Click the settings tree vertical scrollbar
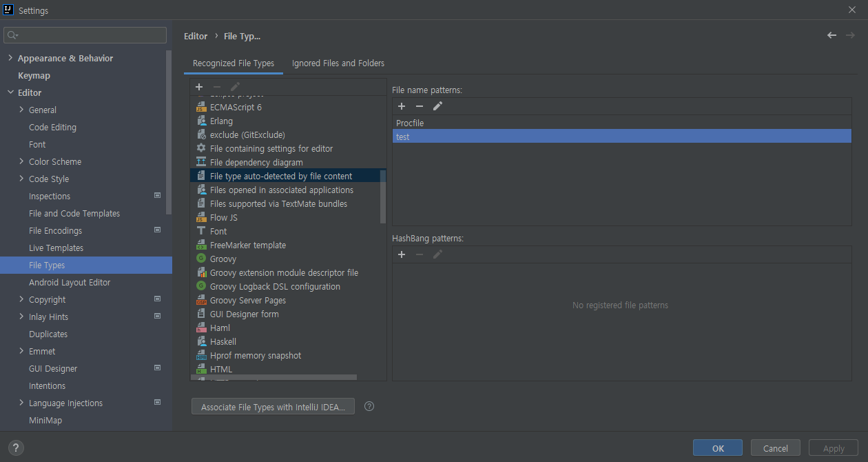Viewport: 868px width, 462px height. click(x=169, y=131)
